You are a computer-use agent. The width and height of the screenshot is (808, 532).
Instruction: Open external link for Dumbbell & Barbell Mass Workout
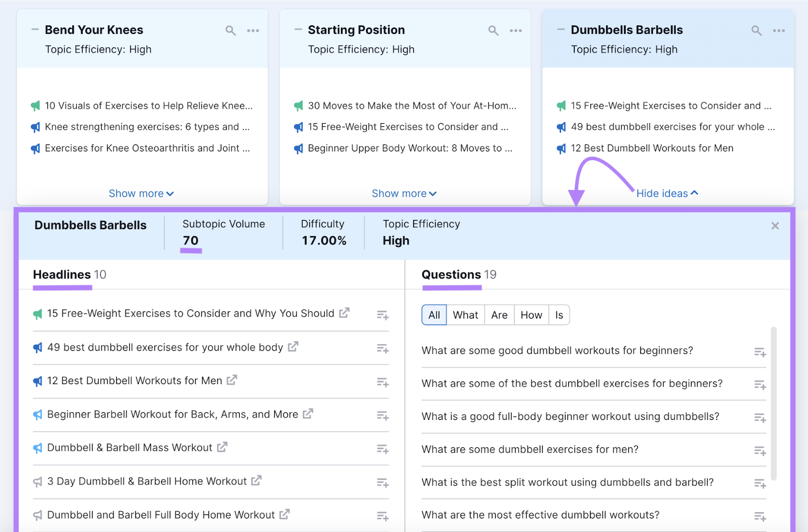coord(222,447)
